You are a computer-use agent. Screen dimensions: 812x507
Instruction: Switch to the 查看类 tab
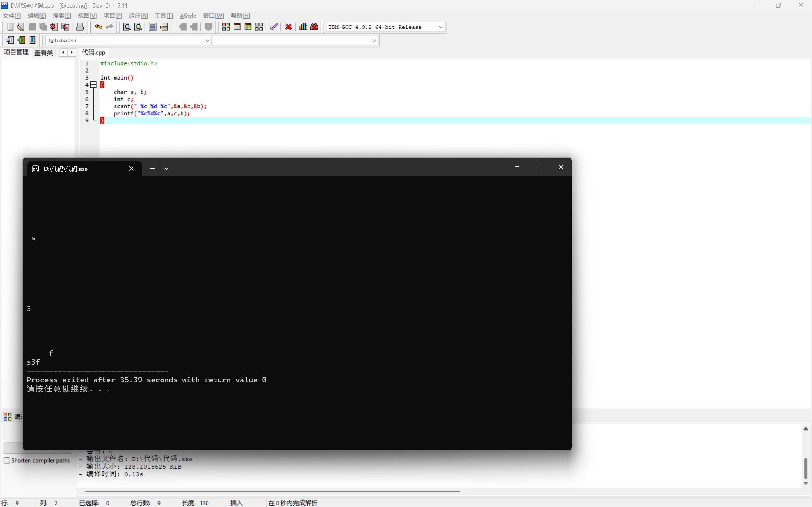pyautogui.click(x=43, y=53)
